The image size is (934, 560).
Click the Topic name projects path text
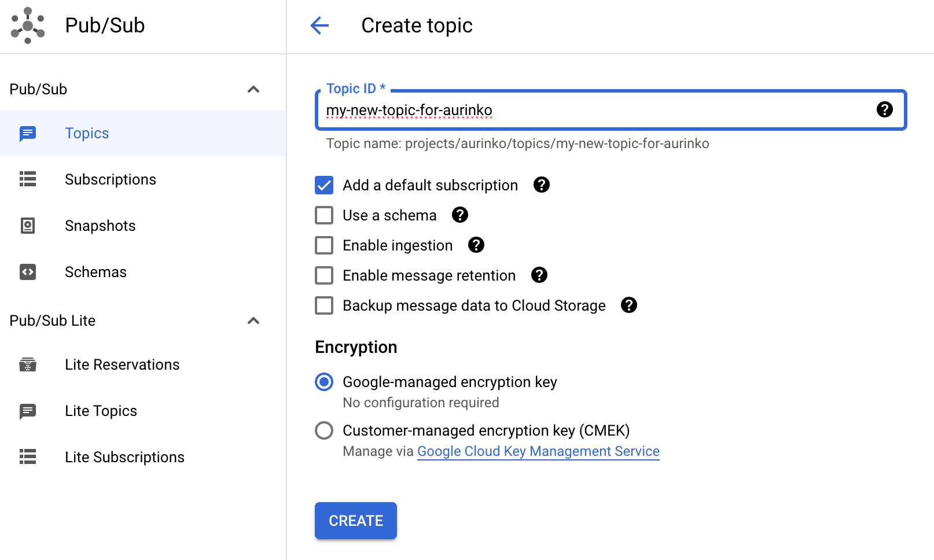517,143
